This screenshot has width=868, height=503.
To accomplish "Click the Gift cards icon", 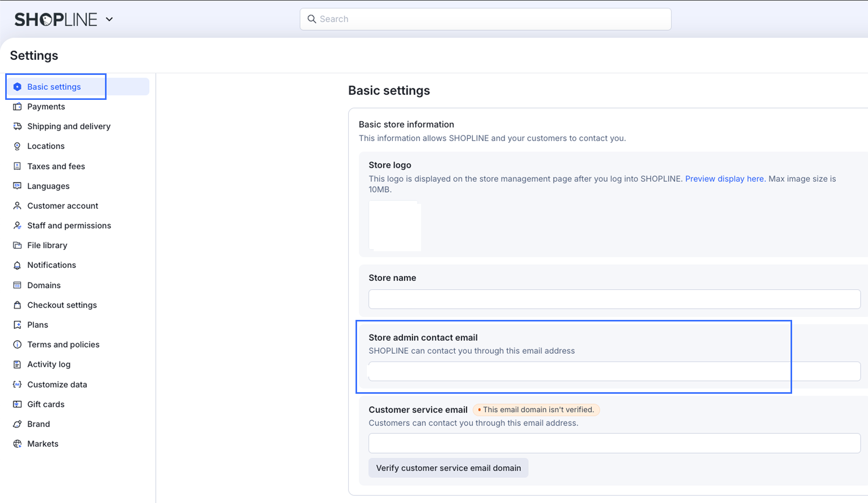I will point(17,404).
